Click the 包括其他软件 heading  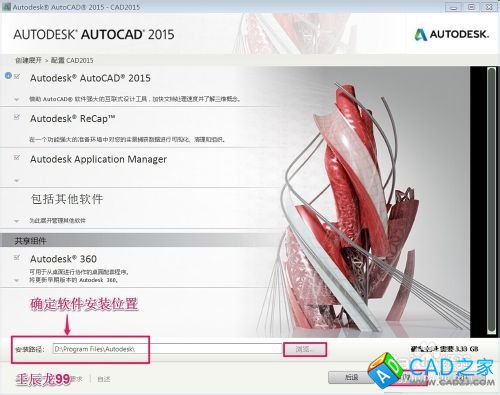67,199
